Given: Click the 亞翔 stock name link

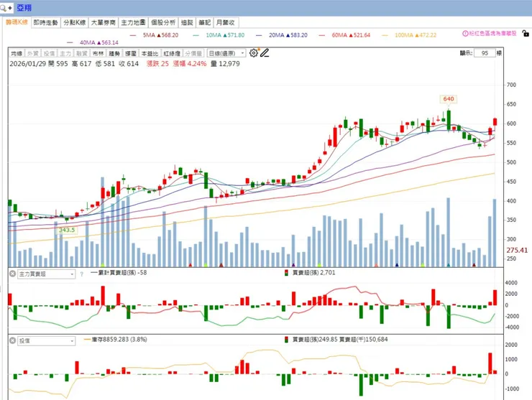Looking at the screenshot, I should click(x=24, y=7).
